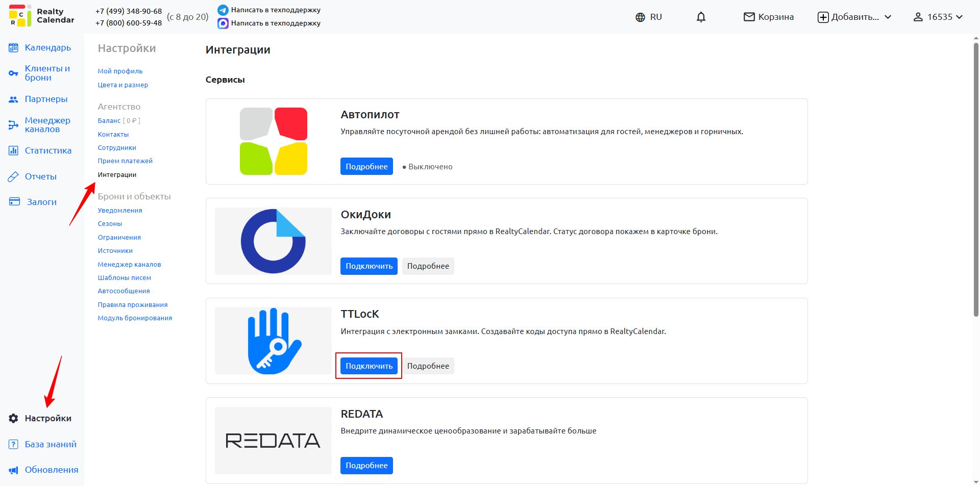Open Автосообщения settings link

coord(124,291)
